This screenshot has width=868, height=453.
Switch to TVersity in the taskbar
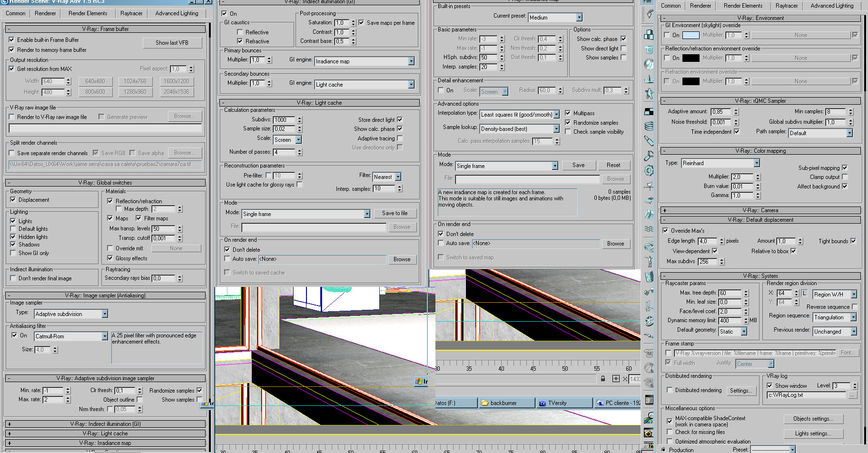[565, 403]
